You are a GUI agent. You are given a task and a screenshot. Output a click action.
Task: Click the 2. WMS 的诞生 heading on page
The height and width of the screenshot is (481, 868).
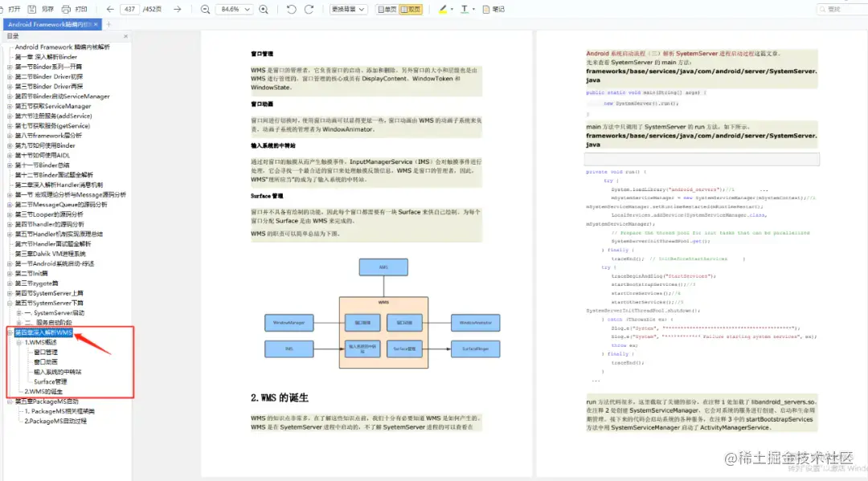click(x=279, y=398)
